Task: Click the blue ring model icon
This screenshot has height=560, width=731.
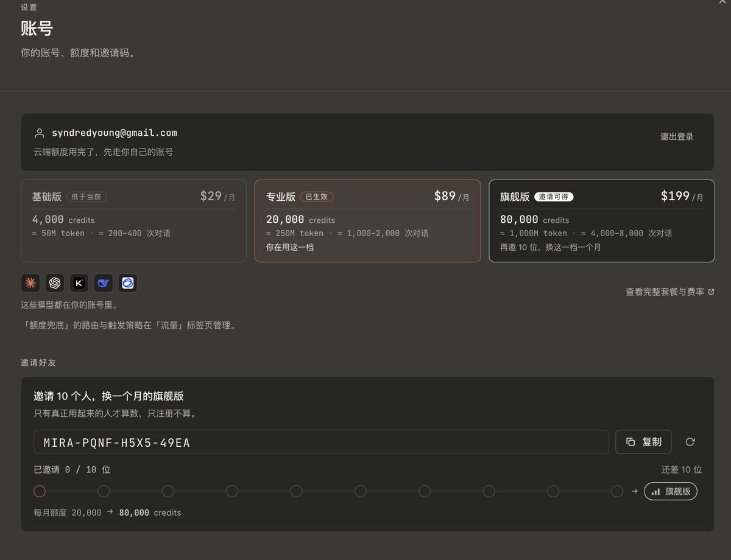Action: point(128,283)
